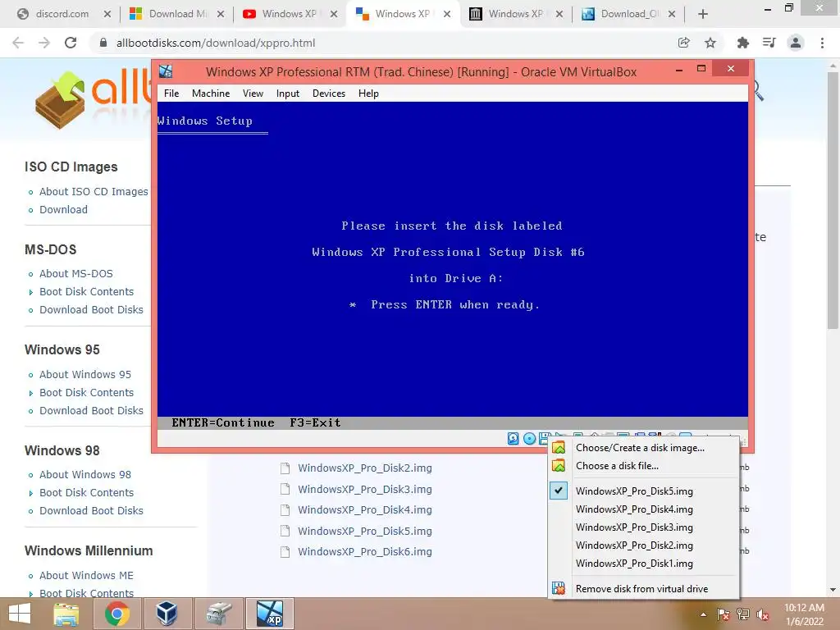Image resolution: width=840 pixels, height=630 pixels.
Task: Open About Windows ME link
Action: tap(86, 575)
